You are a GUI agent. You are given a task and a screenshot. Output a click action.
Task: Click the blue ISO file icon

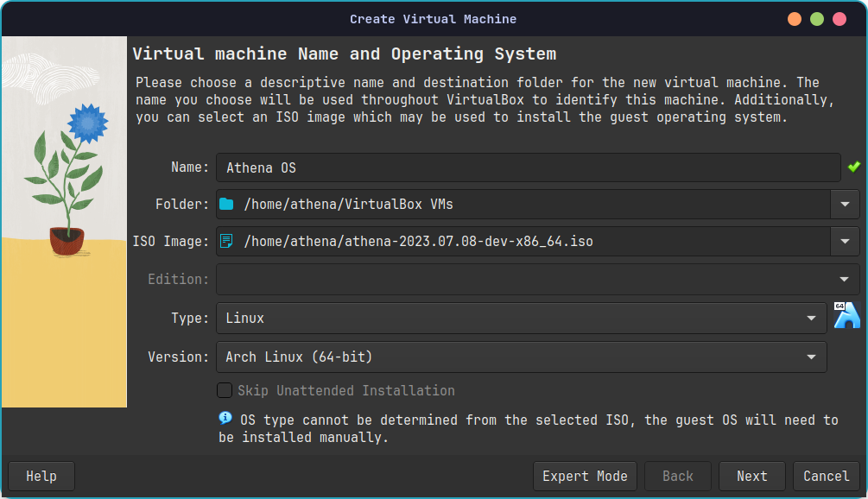pos(226,241)
